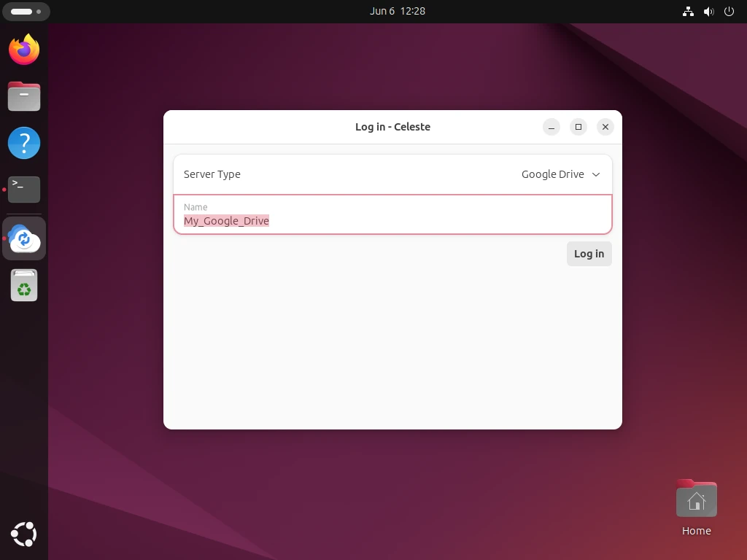Click the Server Type label

coord(212,174)
